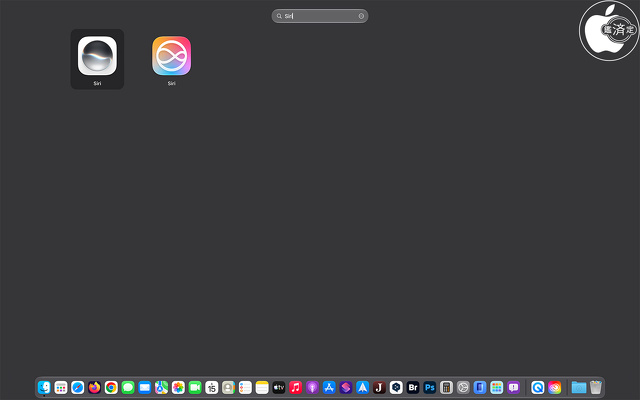
Task: Open Adobe Creative Cloud from the Dock
Action: click(554, 387)
